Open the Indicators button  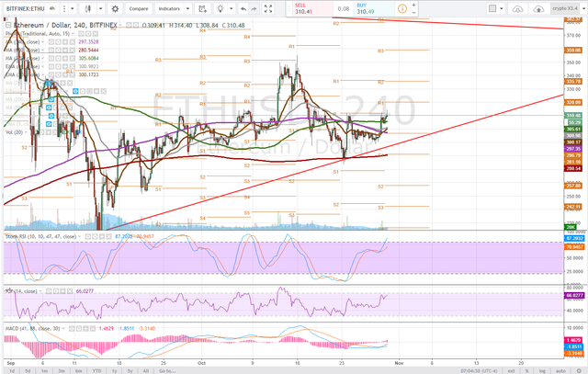169,8
